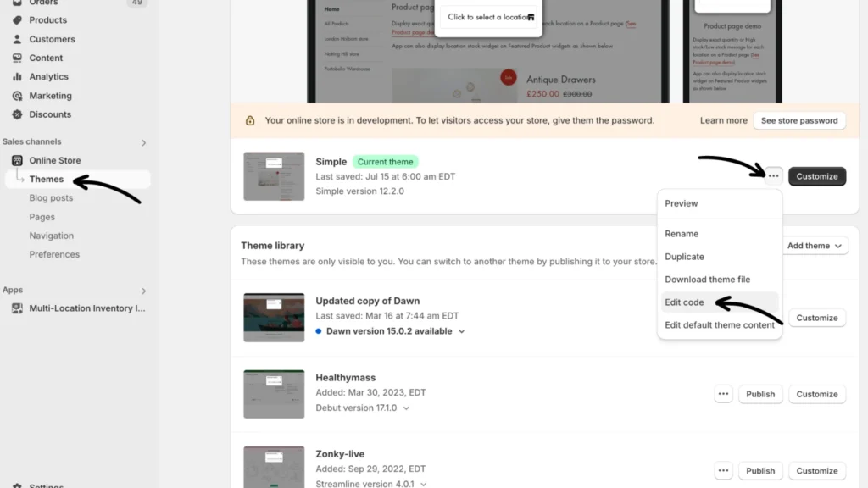The width and height of the screenshot is (868, 488).
Task: Select Download theme file menu option
Action: click(x=707, y=280)
